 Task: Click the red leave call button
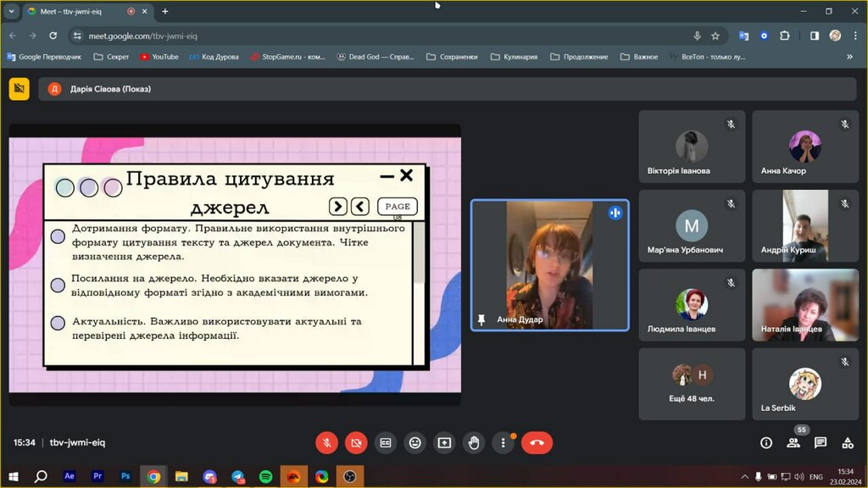click(537, 442)
